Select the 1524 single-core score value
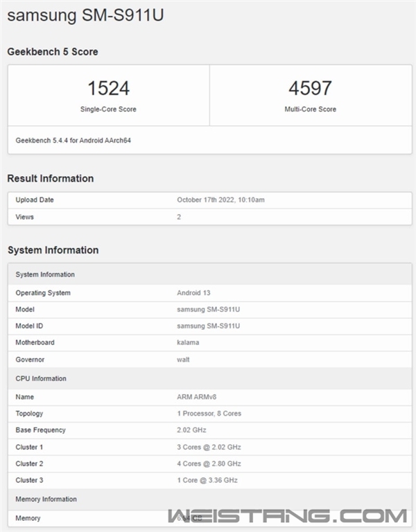The height and width of the screenshot is (532, 416). pos(108,88)
